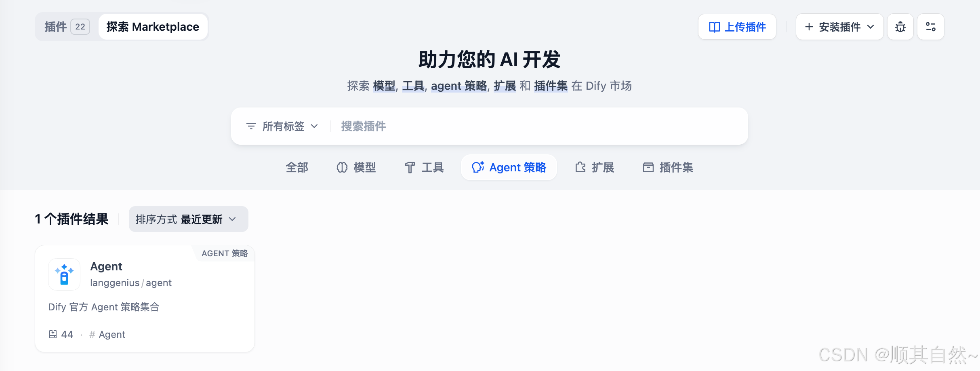Click the 上传插件 button

(737, 27)
